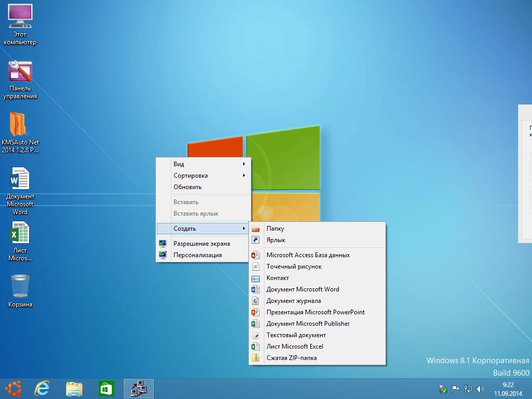Viewport: 532px width, 399px height.
Task: Click the Текстовый документ icon
Action: click(x=256, y=335)
